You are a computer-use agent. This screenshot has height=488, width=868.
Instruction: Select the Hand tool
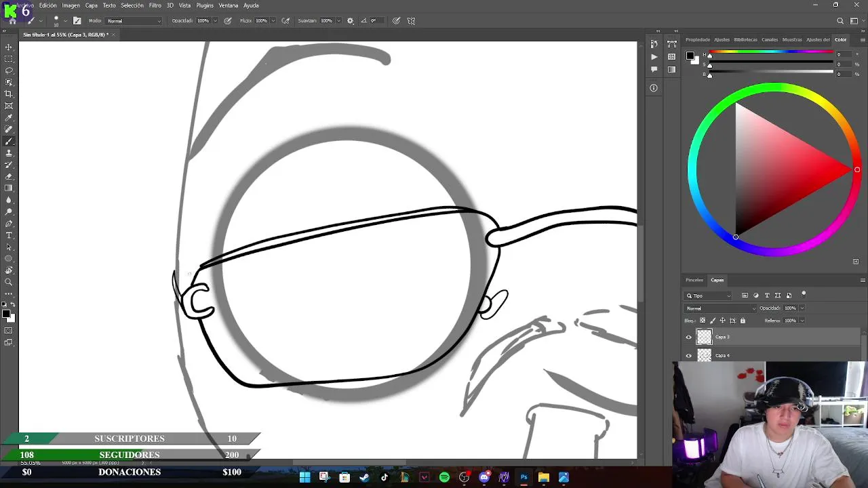coord(9,270)
